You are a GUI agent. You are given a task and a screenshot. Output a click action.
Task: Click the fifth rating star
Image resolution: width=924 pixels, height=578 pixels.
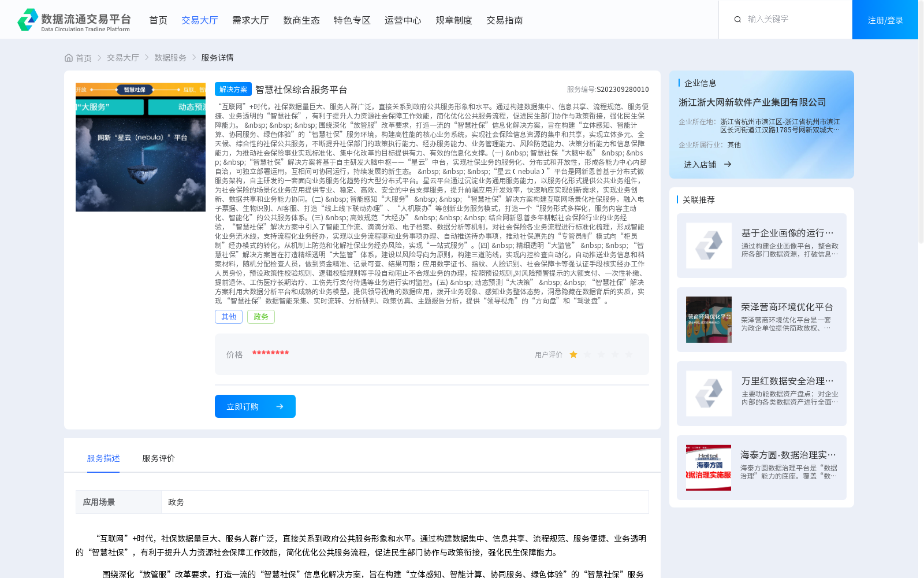[629, 354]
